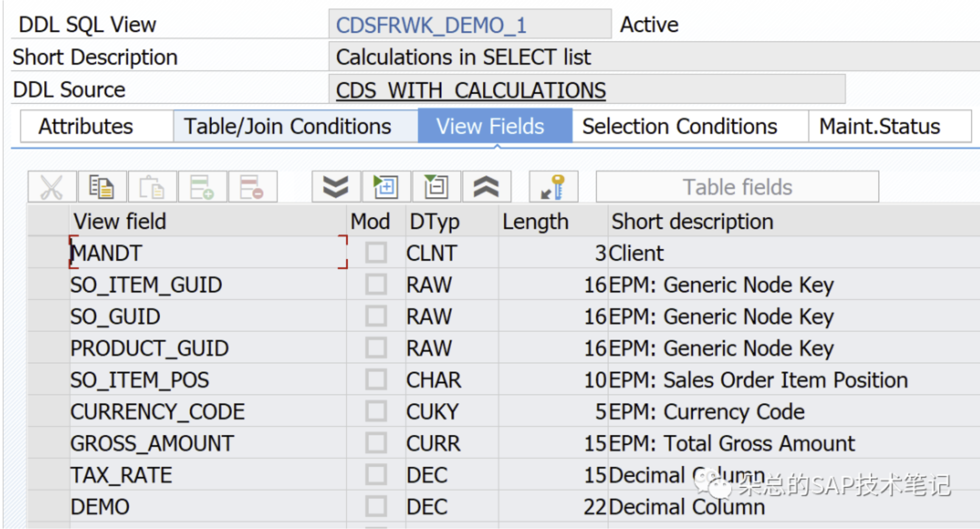
Task: Click the Short description column header
Action: click(x=794, y=221)
